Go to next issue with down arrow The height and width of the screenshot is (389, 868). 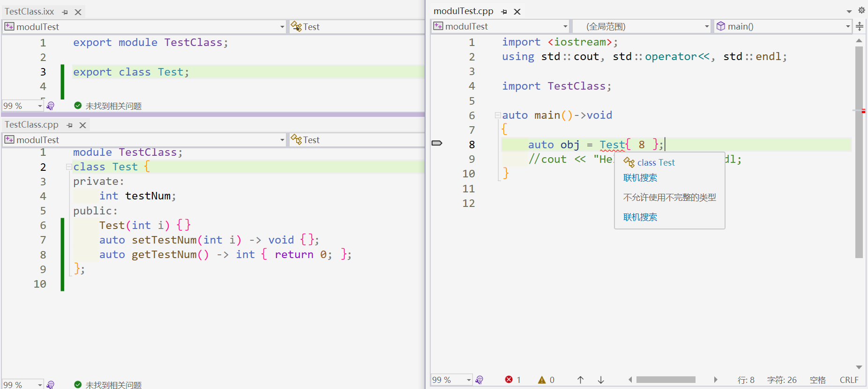[x=601, y=380]
